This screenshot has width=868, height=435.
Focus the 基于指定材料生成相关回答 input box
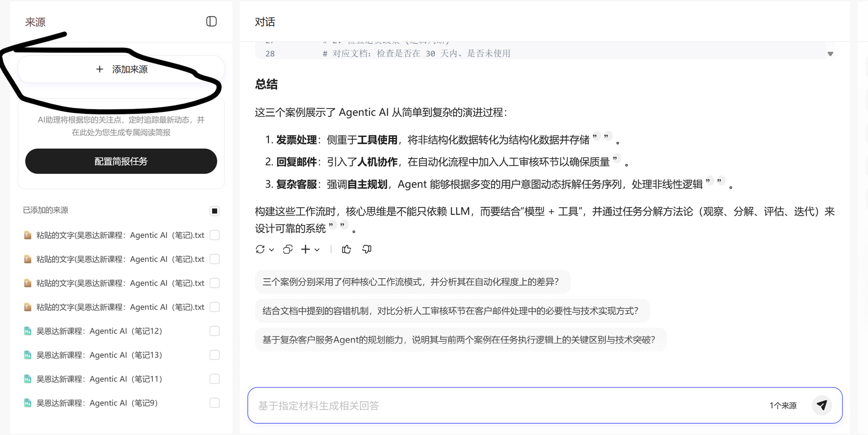(497, 406)
